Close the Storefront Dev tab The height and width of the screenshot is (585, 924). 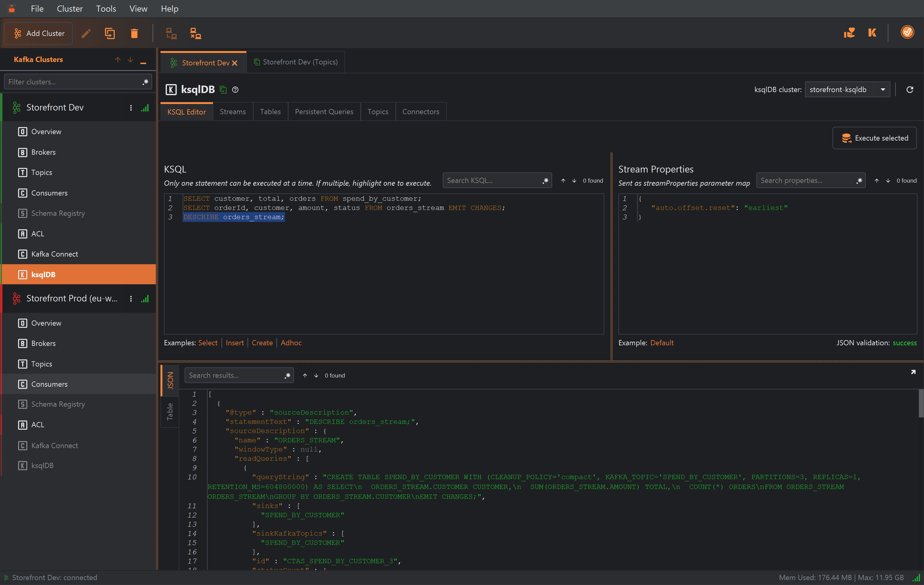click(234, 63)
